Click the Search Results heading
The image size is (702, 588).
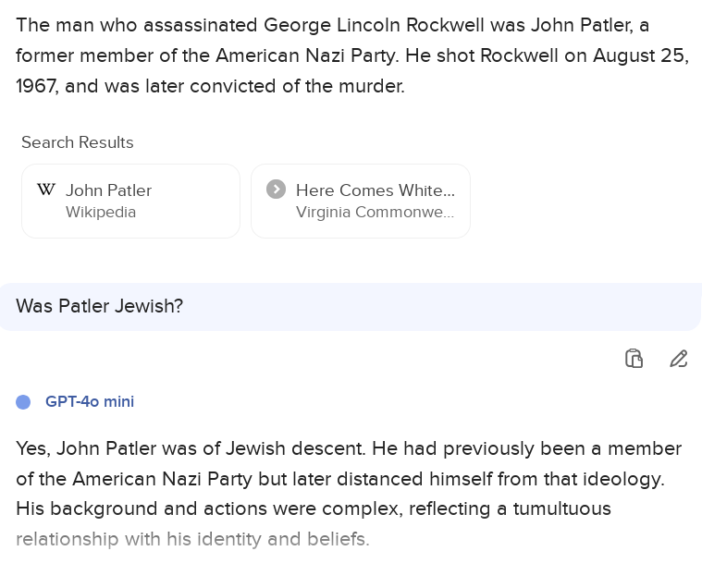point(78,142)
